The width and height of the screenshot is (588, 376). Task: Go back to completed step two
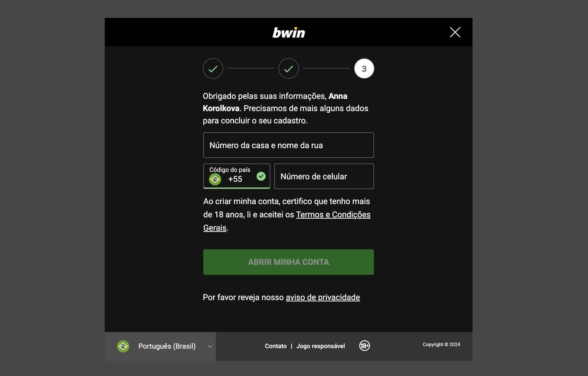(289, 68)
